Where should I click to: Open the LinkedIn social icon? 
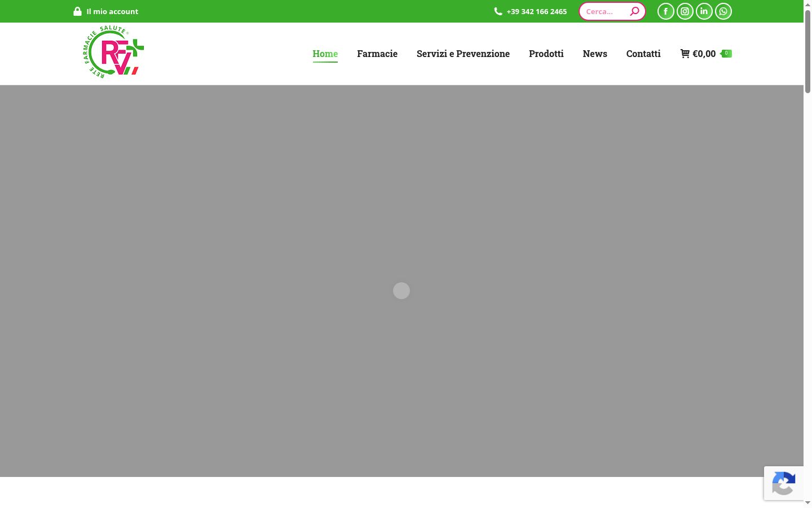[704, 11]
